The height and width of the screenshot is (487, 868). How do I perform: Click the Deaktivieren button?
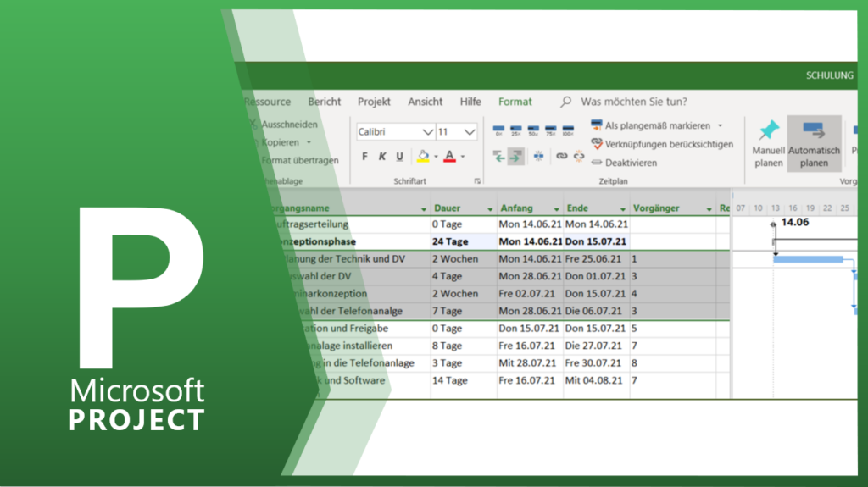coord(625,163)
